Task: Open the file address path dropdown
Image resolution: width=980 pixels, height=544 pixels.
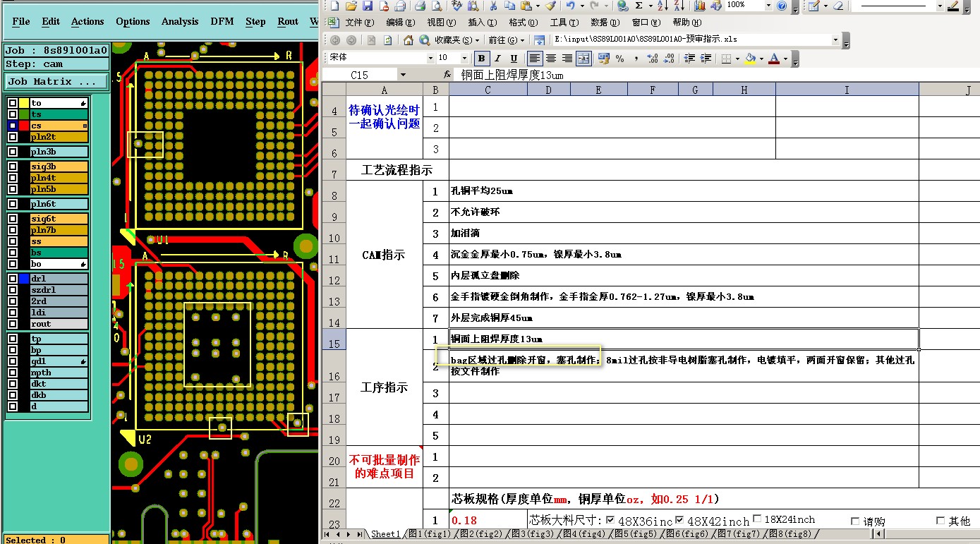Action: pos(836,40)
